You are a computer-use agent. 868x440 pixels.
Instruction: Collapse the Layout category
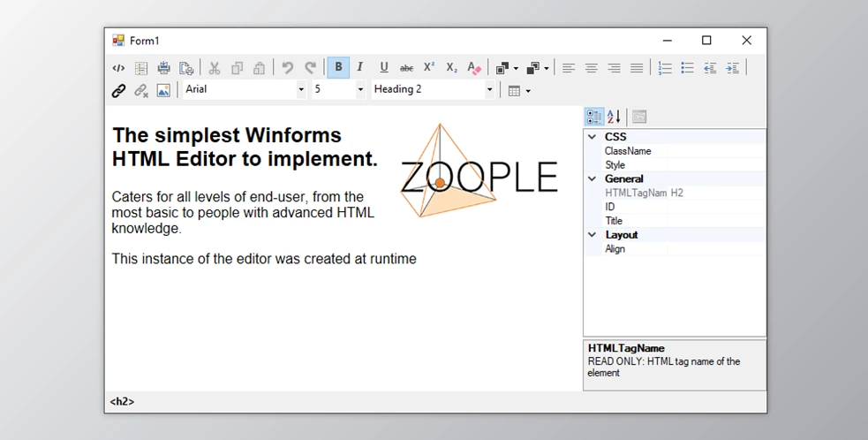(x=592, y=234)
